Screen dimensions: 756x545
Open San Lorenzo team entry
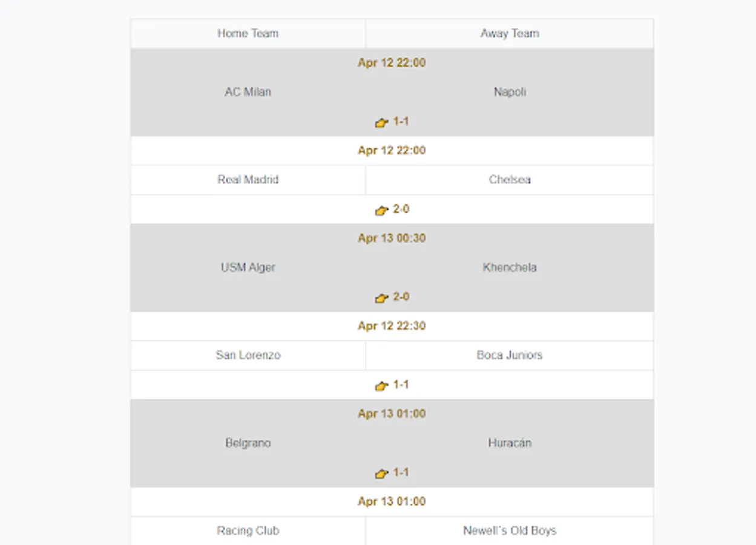pos(248,355)
